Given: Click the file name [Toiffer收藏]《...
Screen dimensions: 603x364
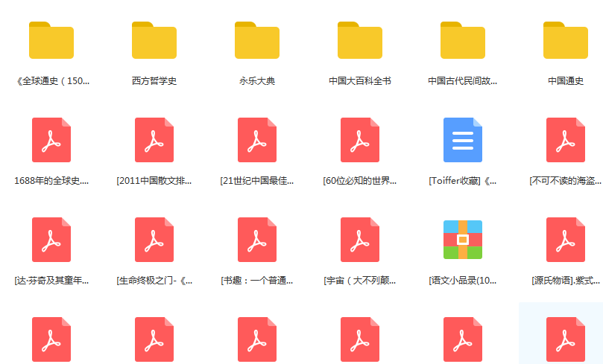Looking at the screenshot, I should pyautogui.click(x=463, y=181).
